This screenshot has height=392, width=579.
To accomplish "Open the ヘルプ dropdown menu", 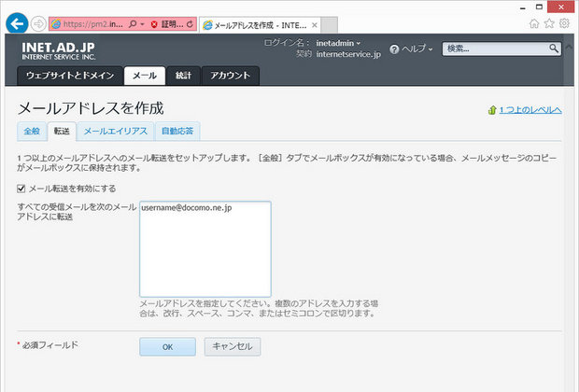I will click(x=413, y=48).
